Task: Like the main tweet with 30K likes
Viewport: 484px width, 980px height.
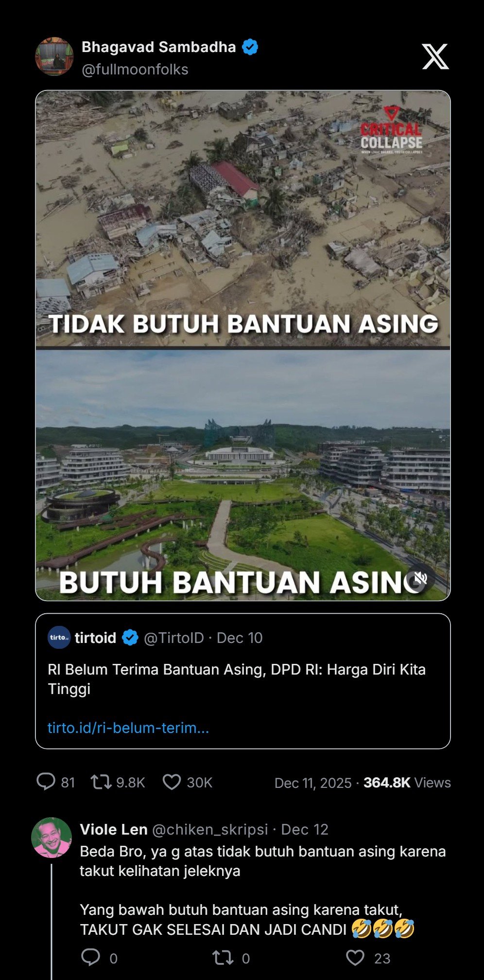Action: click(x=172, y=782)
